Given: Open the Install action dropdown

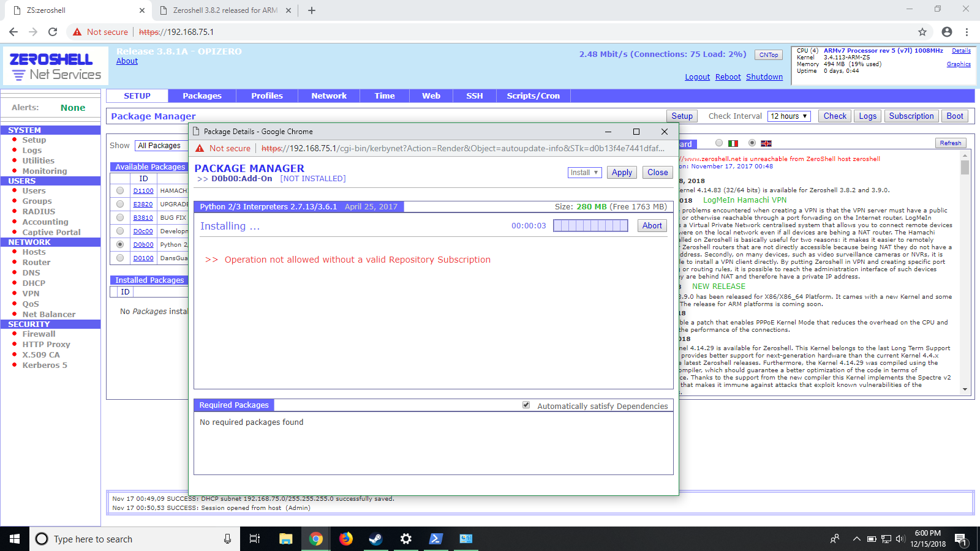Looking at the screenshot, I should [584, 173].
